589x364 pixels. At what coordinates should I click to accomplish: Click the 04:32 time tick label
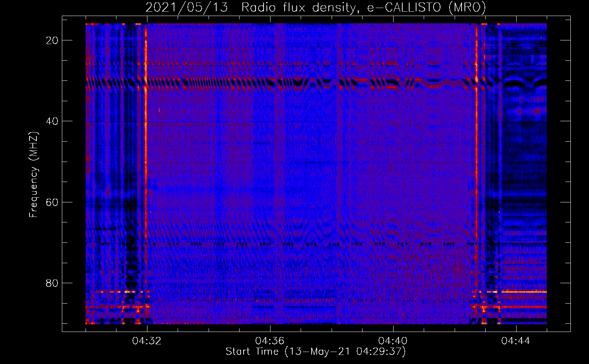pyautogui.click(x=147, y=341)
